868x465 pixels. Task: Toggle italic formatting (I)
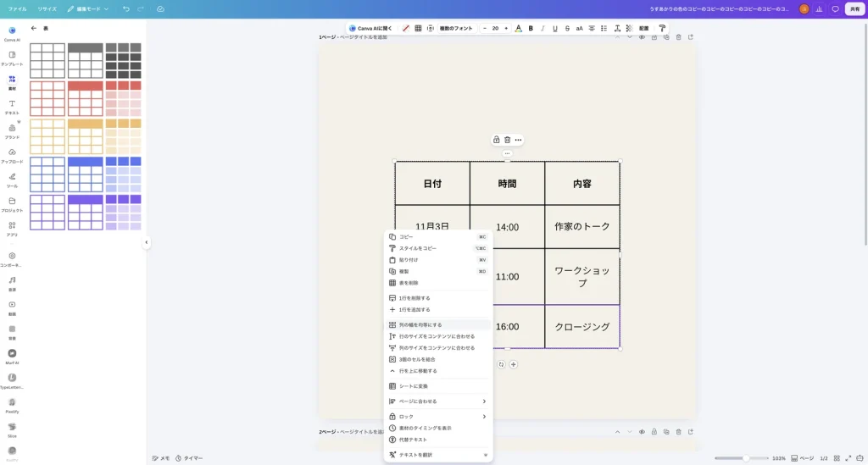(542, 28)
